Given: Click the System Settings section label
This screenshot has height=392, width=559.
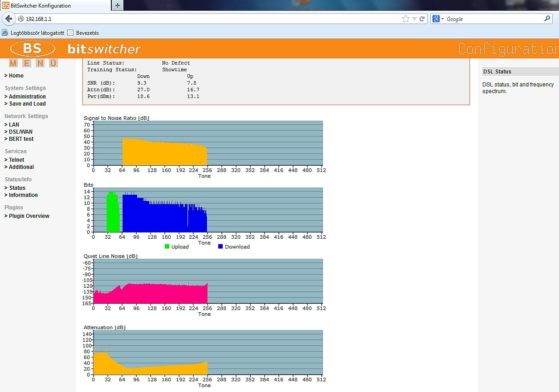Looking at the screenshot, I should pyautogui.click(x=25, y=88).
